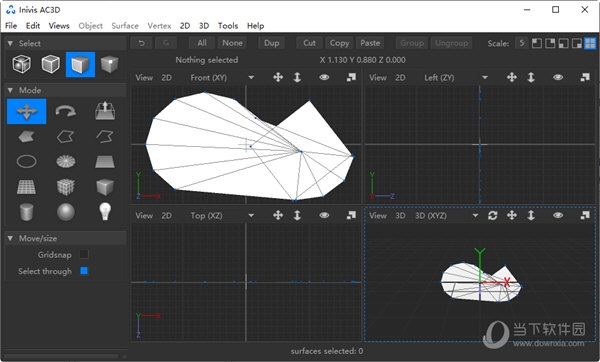
Task: Click the Dup button
Action: click(271, 43)
